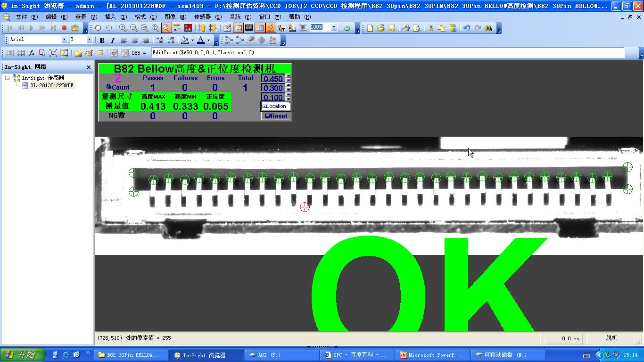Image resolution: width=644 pixels, height=362 pixels.
Task: Decrease the 0.300 spinner value
Action: click(289, 90)
